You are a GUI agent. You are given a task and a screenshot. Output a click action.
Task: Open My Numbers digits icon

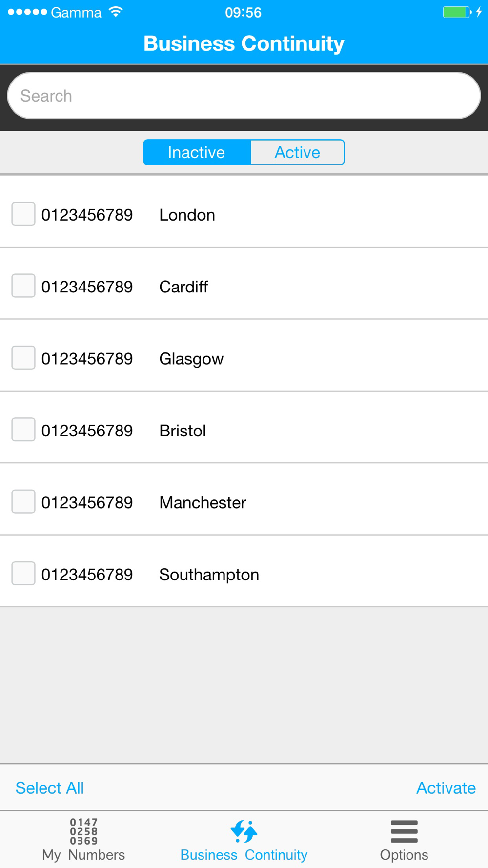83,831
